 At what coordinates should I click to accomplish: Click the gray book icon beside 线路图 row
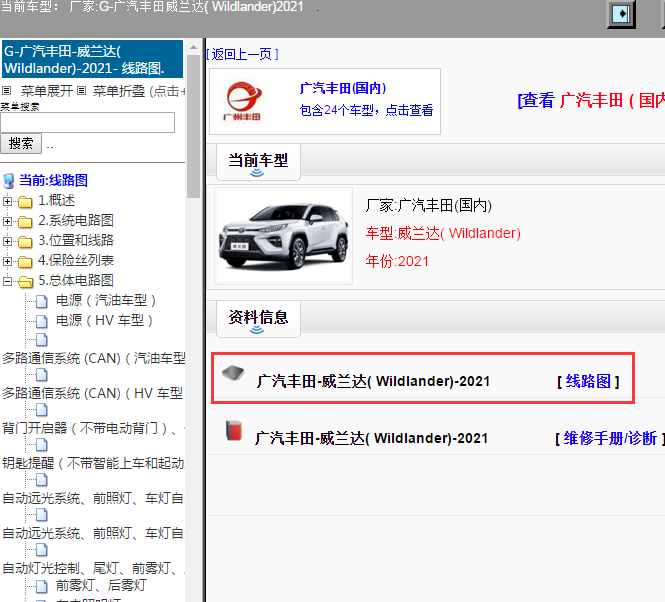coord(233,372)
